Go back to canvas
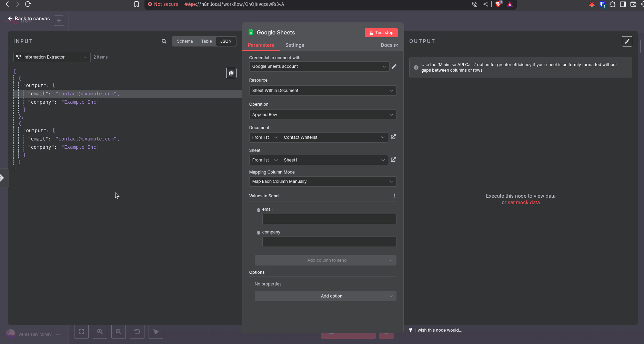The image size is (644, 344). point(29,19)
